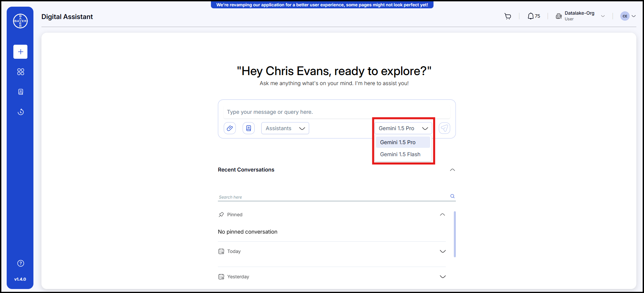Open the Gemini 1.5 Pro model dropdown

pos(403,128)
